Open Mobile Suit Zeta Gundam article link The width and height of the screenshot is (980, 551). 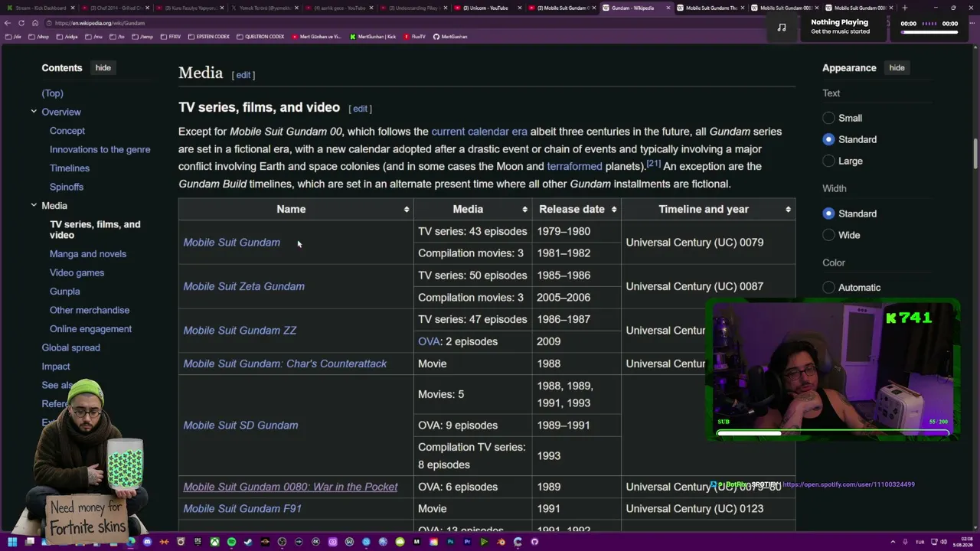click(x=243, y=286)
